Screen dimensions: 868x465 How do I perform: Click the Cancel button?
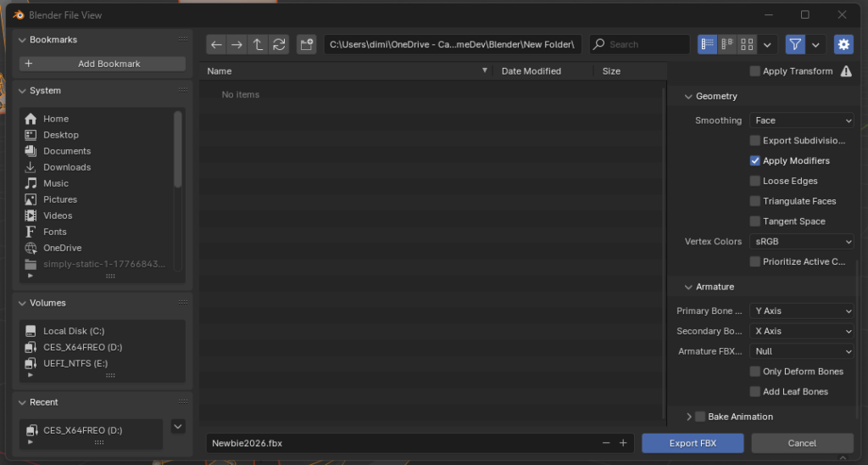pos(802,443)
